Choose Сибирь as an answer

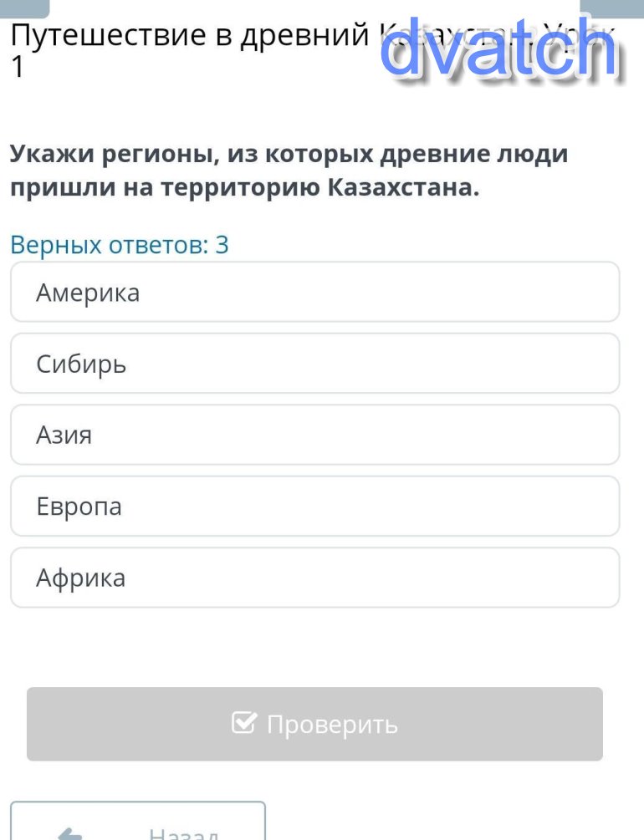[x=314, y=364]
